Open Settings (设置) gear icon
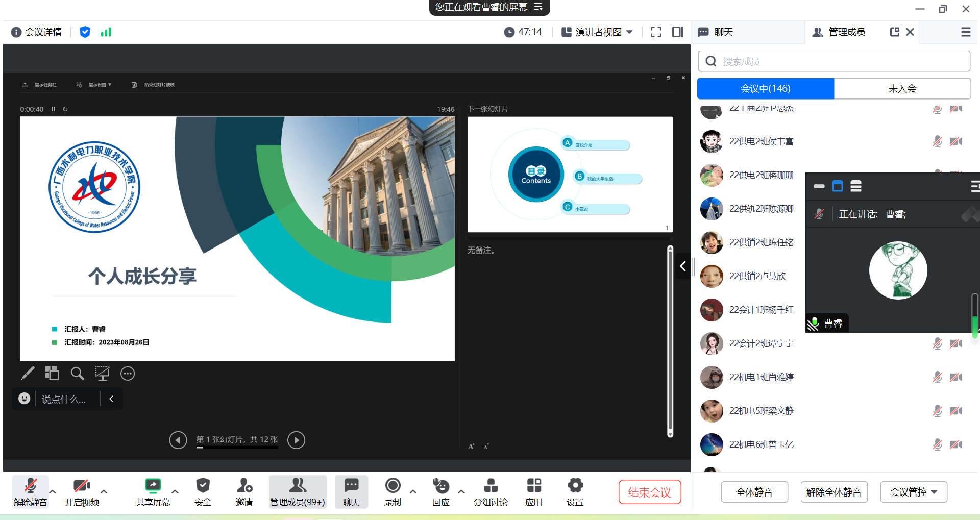Image resolution: width=980 pixels, height=520 pixels. click(x=575, y=486)
